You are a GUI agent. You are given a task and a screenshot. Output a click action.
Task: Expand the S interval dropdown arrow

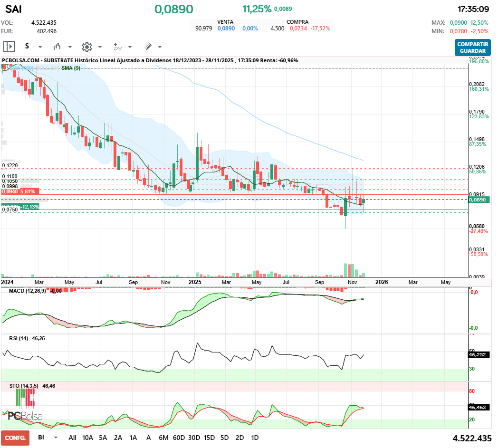pos(40,47)
